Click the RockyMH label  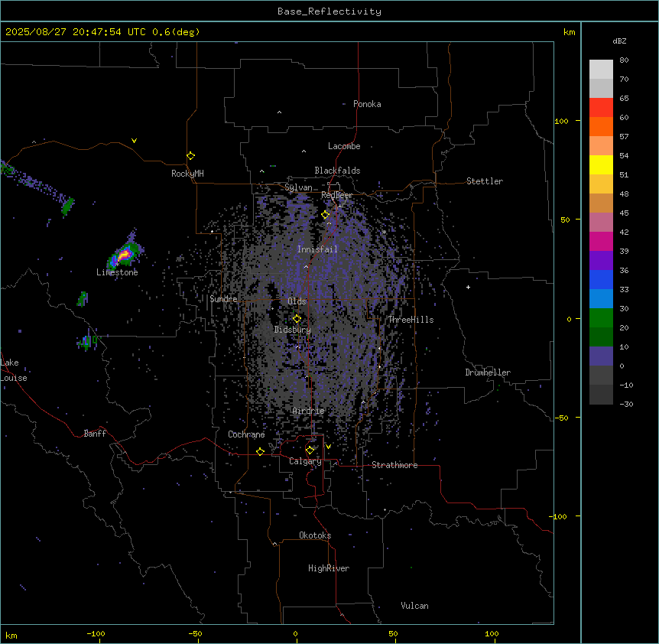point(187,173)
